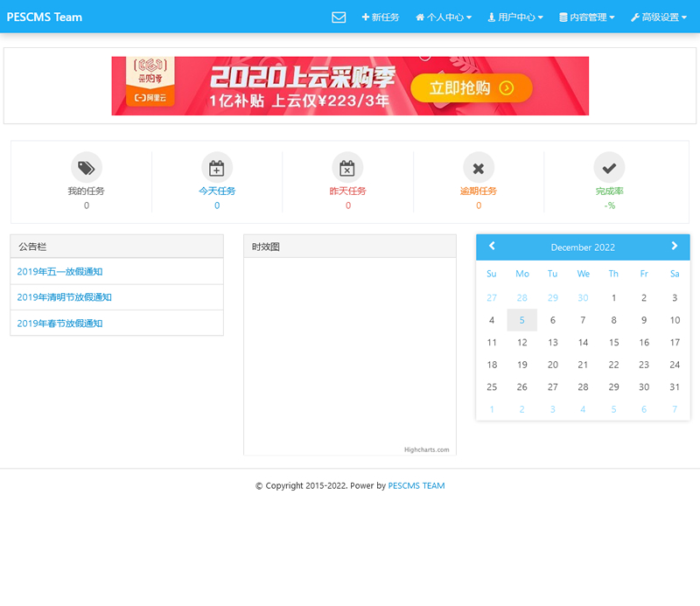This screenshot has width=700, height=606.
Task: Expand the 内容管理 dropdown
Action: [x=586, y=16]
